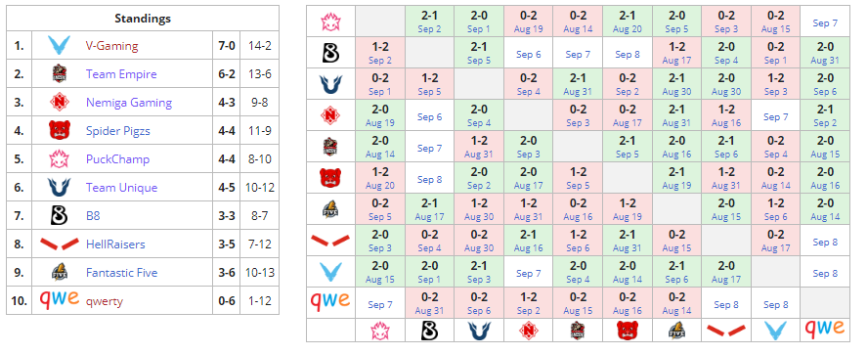
Task: Click the qwerty team name link
Action: pos(105,301)
